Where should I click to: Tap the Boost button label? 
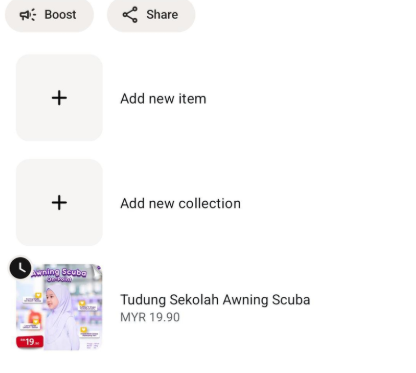60,15
